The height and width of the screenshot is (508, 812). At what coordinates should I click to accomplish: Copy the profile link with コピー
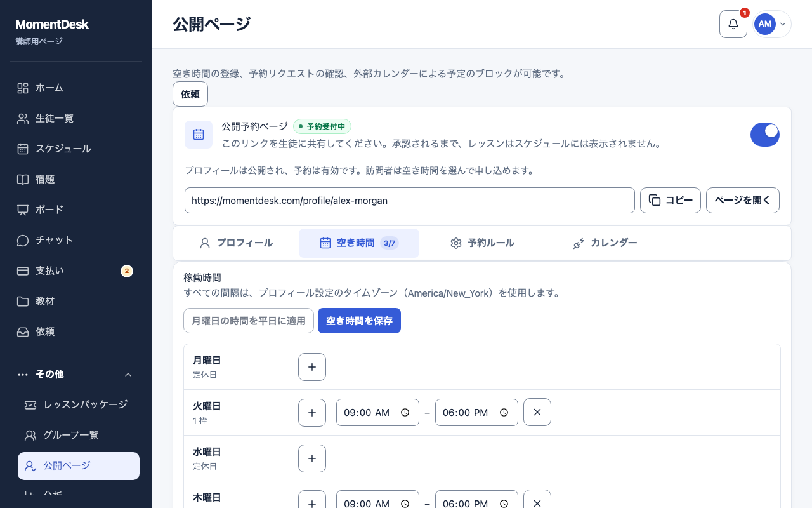tap(671, 200)
